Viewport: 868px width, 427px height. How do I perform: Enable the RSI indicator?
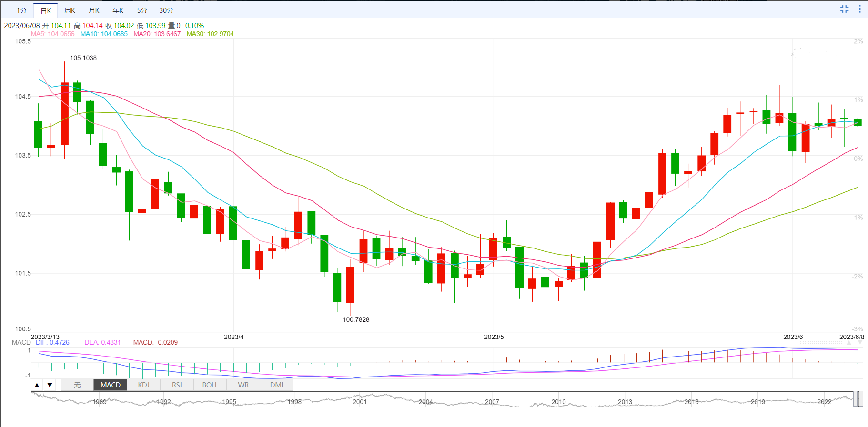pos(177,385)
